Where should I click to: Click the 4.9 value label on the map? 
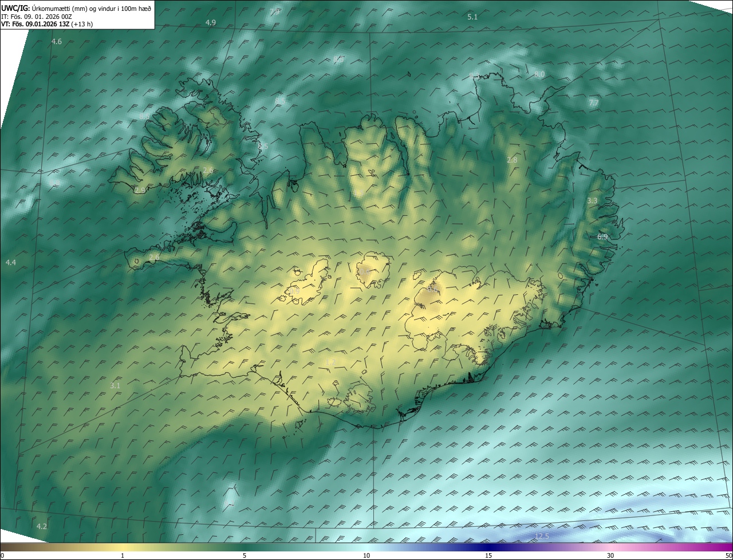click(211, 22)
